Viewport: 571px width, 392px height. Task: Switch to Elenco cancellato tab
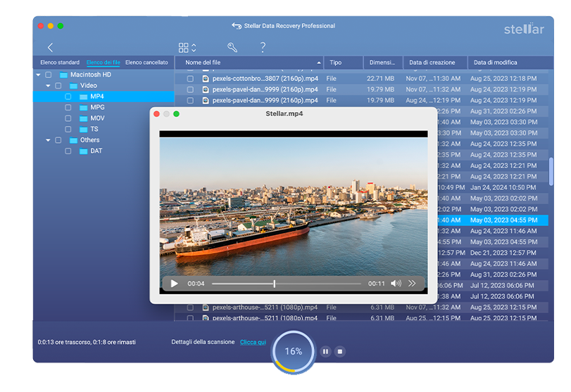pyautogui.click(x=146, y=63)
